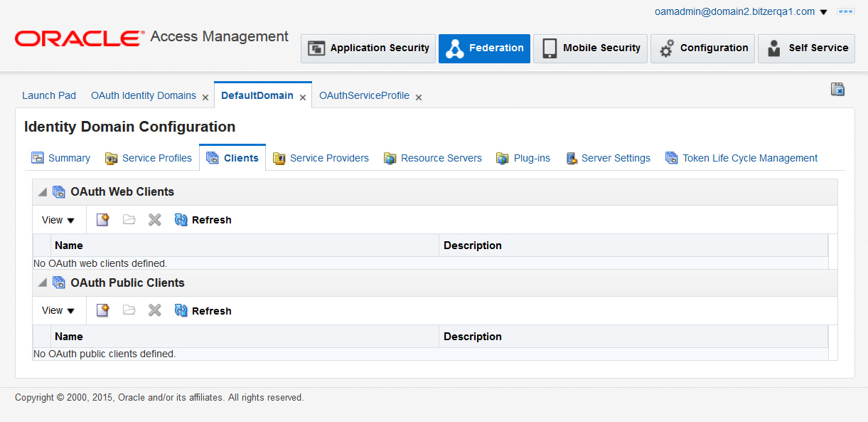This screenshot has height=422, width=868.
Task: Click the delete X icon for public clients
Action: (154, 311)
